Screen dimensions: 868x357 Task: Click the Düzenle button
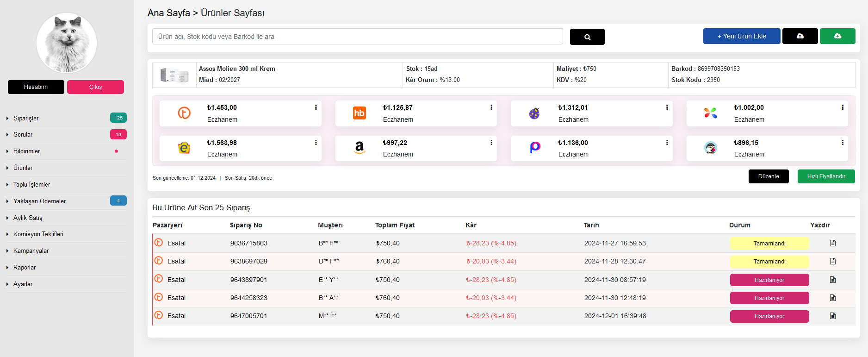768,176
